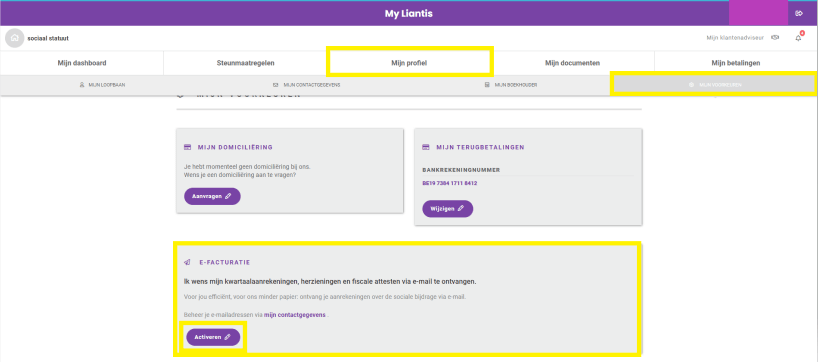Click the handshake icon next to Mijn klantenadviseur
Screen dimensions: 818x362
point(775,38)
